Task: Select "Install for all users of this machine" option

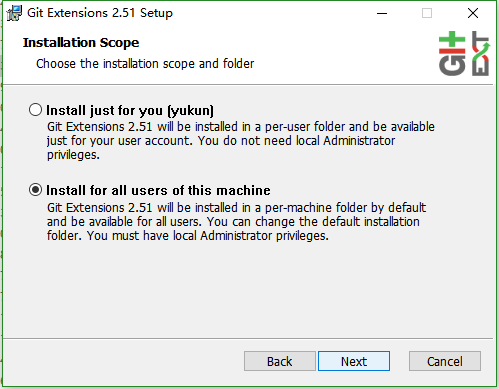Action: pyautogui.click(x=35, y=190)
